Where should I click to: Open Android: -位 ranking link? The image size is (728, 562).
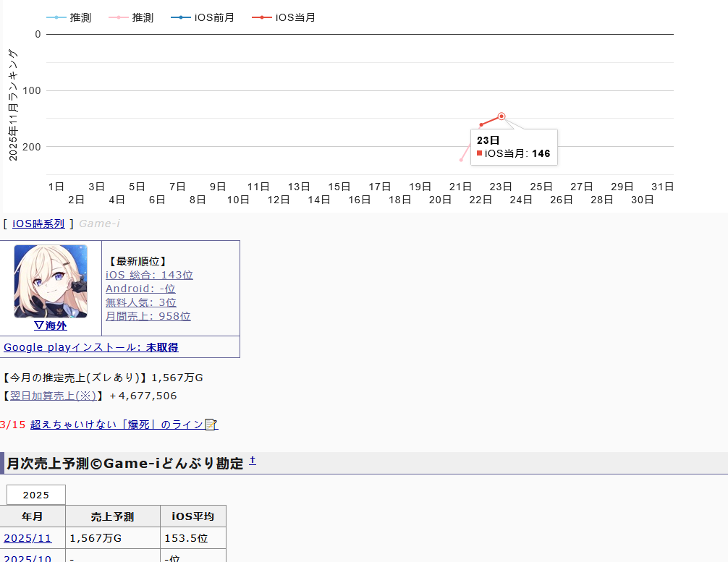click(140, 289)
